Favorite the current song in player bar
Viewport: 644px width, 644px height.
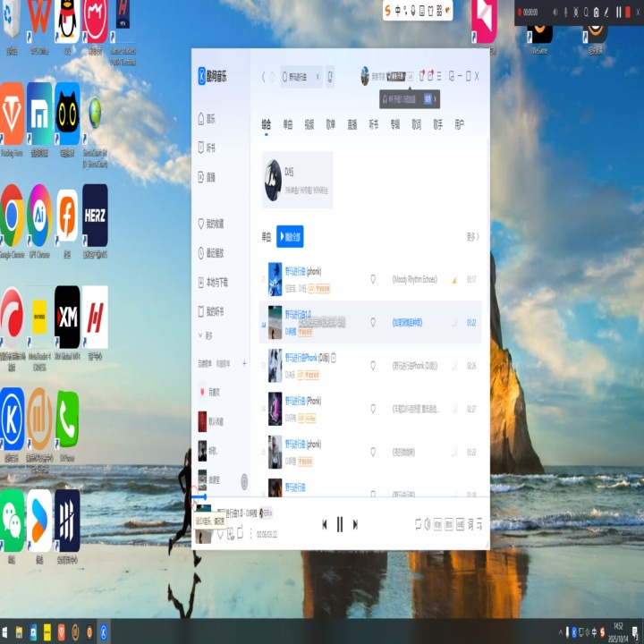[220, 534]
